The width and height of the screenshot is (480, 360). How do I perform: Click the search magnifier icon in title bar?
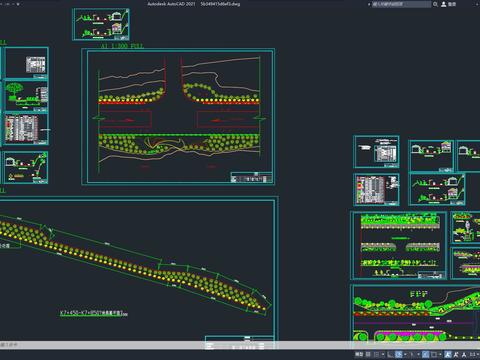(435, 4)
